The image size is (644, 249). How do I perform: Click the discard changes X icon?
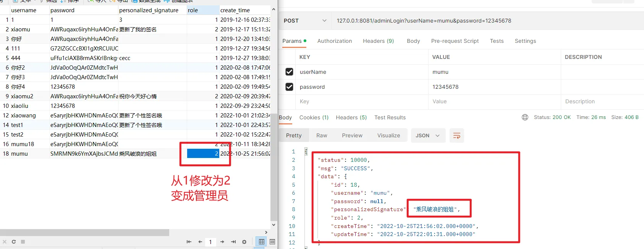[x=5, y=242]
